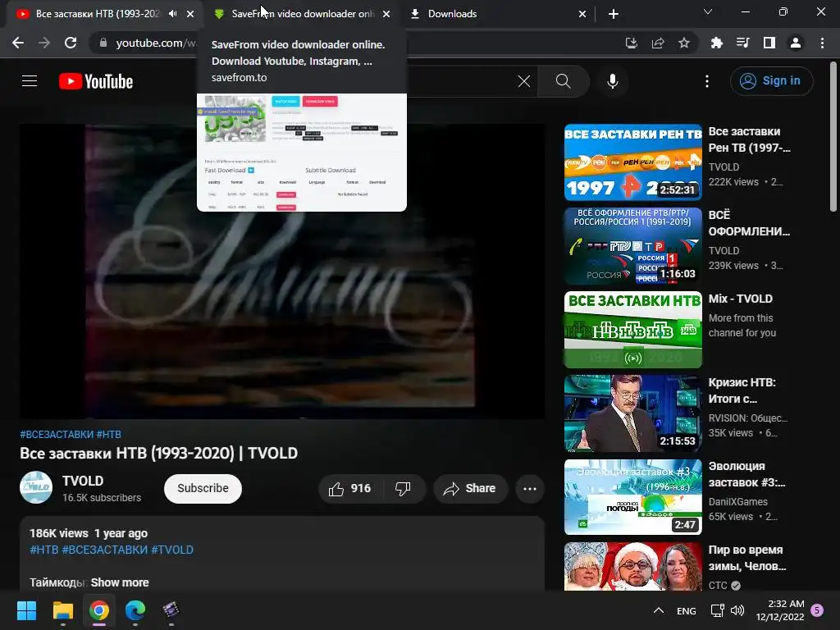This screenshot has width=840, height=630.
Task: Clear the YouTube search box
Action: click(524, 81)
